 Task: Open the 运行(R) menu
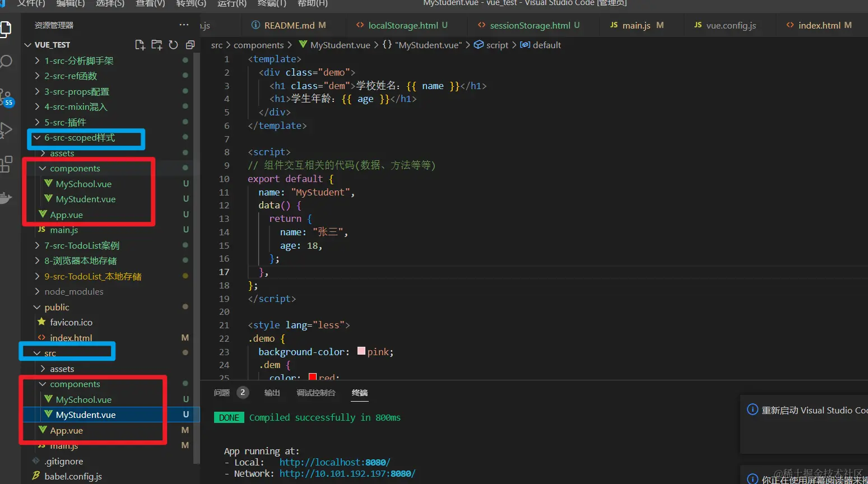coord(231,3)
